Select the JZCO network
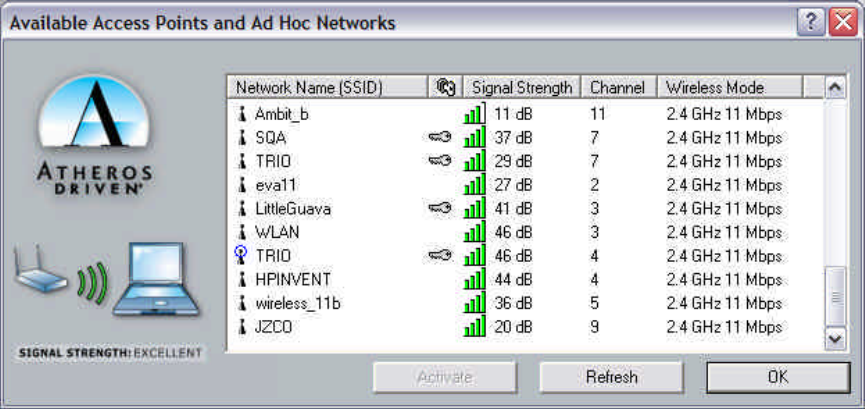Image resolution: width=865 pixels, height=409 pixels. pyautogui.click(x=273, y=327)
